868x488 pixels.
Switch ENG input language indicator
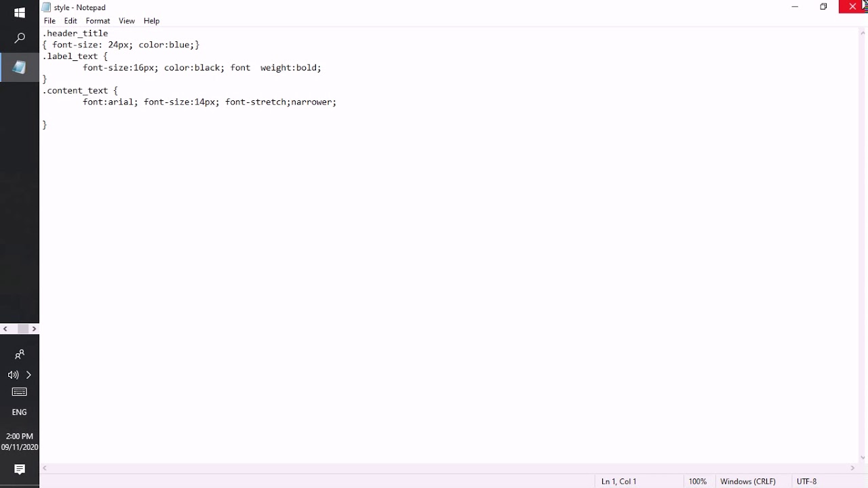point(20,412)
